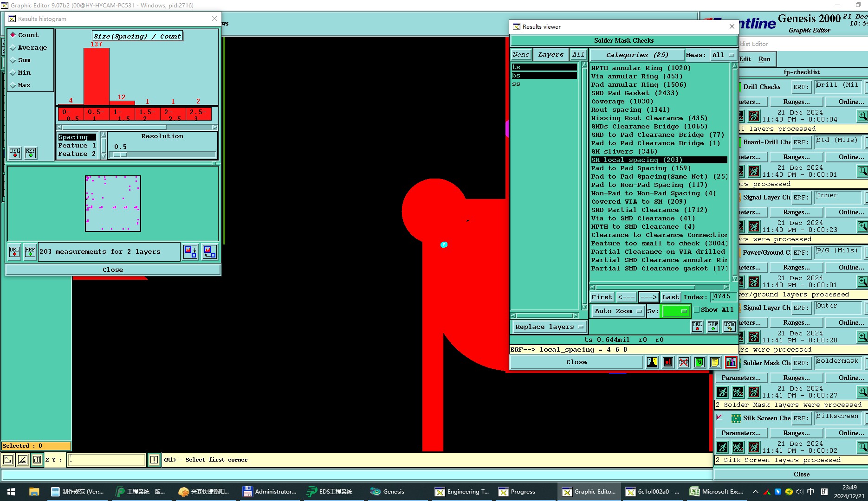This screenshot has height=501, width=868.
Task: Select the Max radio option
Action: pyautogui.click(x=20, y=85)
